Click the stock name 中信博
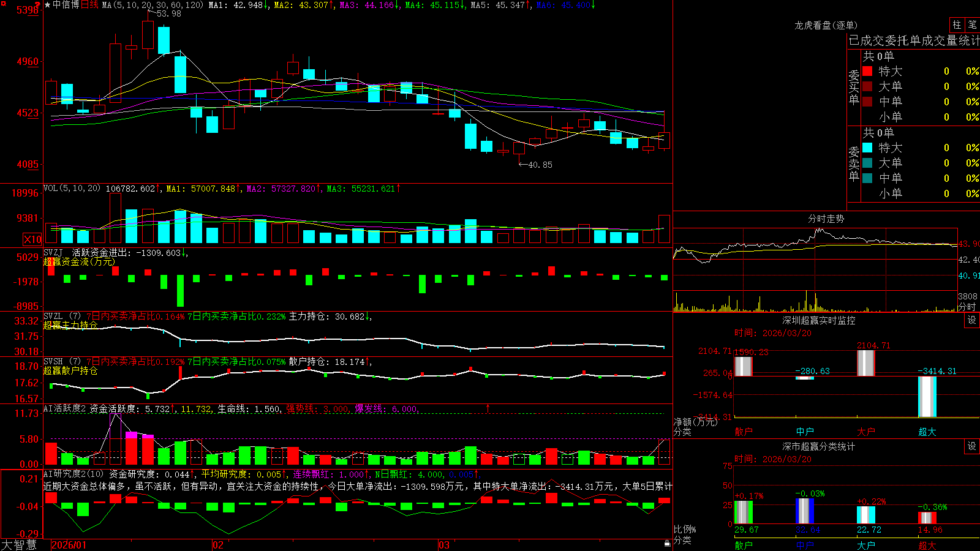 coord(66,5)
